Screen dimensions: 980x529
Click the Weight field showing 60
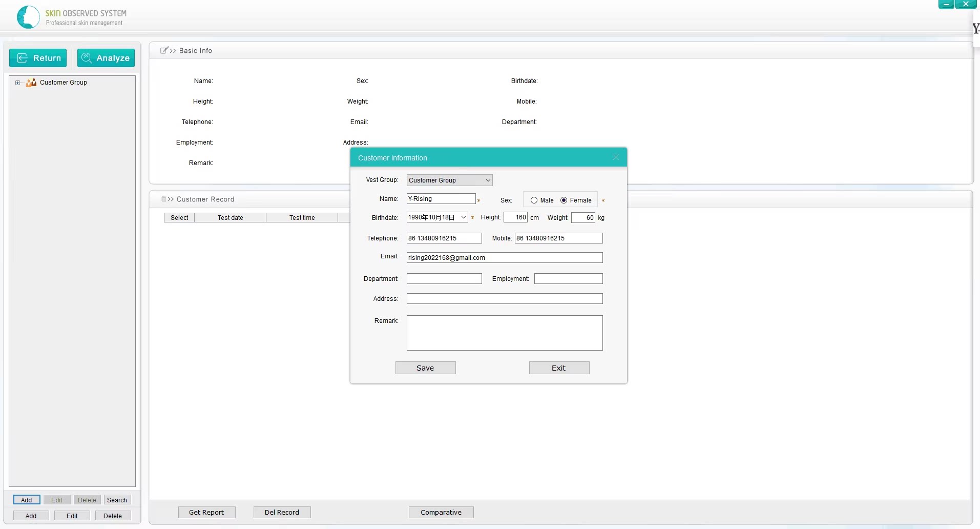(x=583, y=217)
